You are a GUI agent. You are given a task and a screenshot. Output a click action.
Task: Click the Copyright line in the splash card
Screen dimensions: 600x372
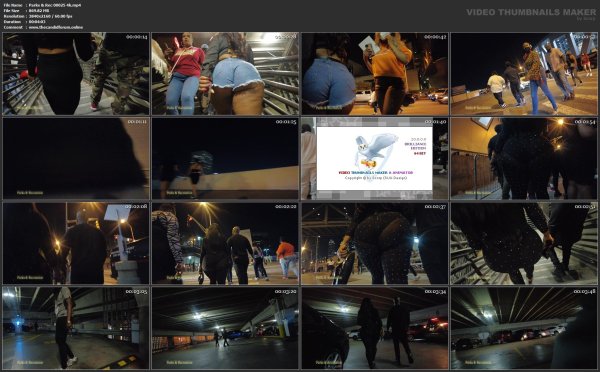tap(376, 178)
